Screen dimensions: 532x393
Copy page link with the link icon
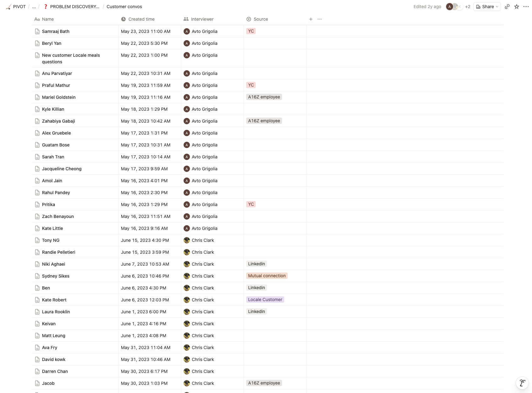coord(507,7)
